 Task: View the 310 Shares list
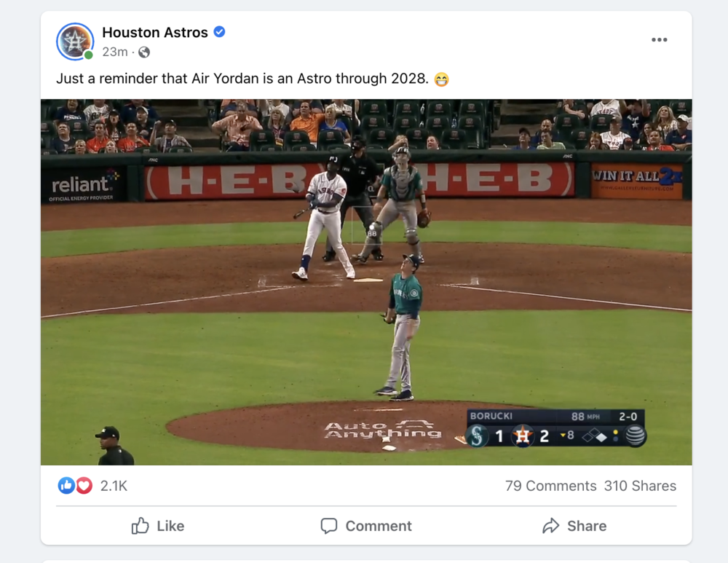[x=640, y=486]
